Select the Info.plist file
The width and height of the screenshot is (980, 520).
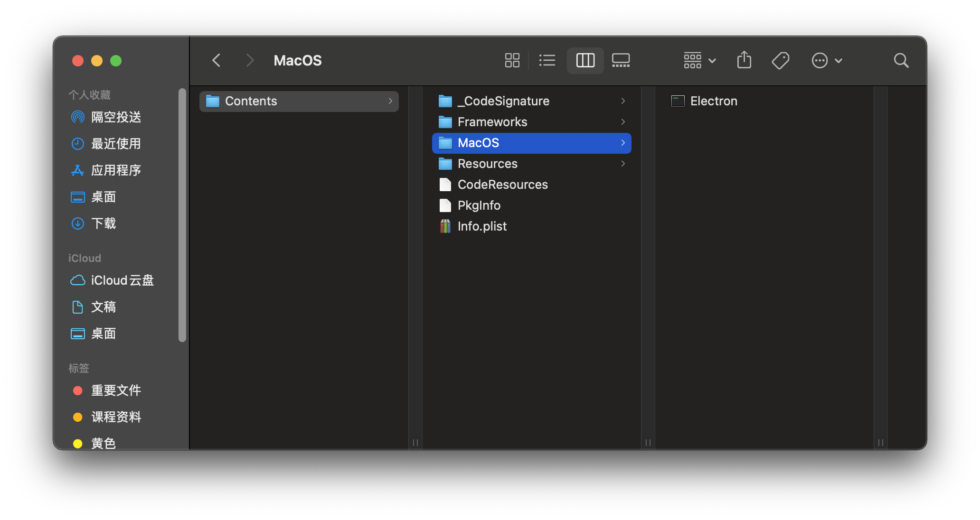(x=482, y=226)
